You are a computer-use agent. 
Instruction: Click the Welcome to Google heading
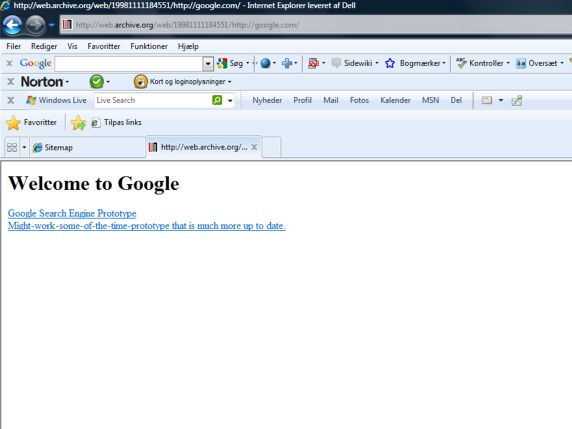click(x=94, y=183)
